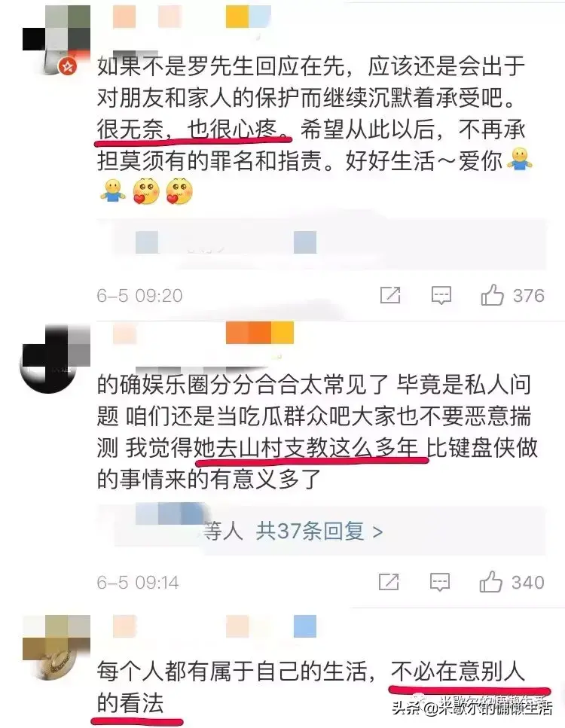Tap the third commenter's blurred username
Screen dimensions: 565x728
coord(215,626)
